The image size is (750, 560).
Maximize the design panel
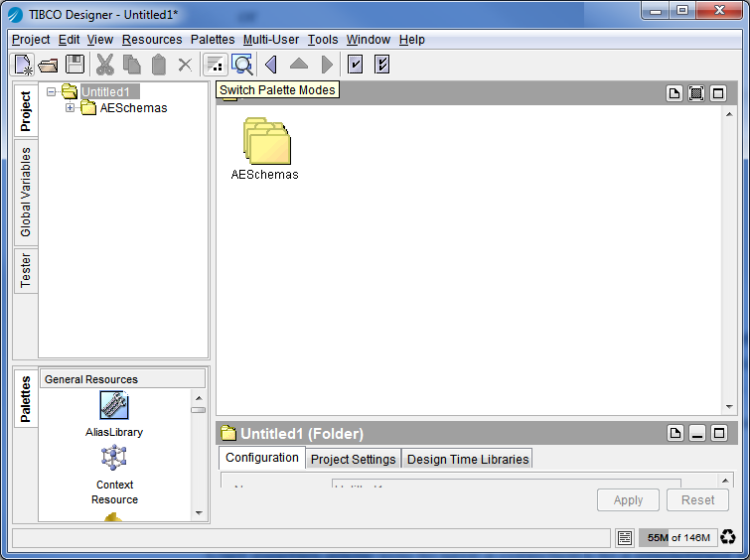(x=718, y=93)
